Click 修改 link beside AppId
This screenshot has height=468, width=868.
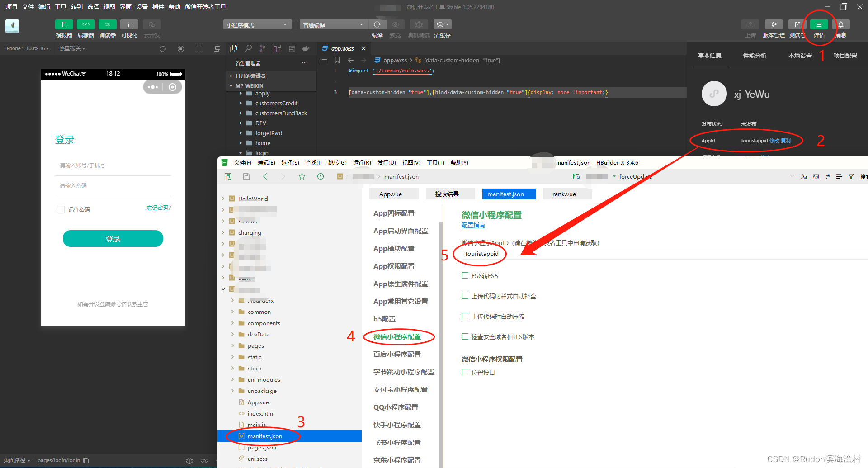click(774, 141)
